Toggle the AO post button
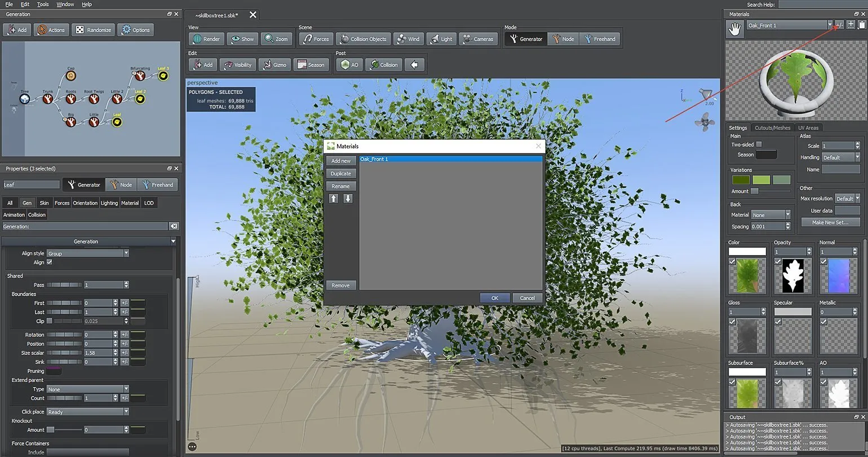 [x=349, y=65]
